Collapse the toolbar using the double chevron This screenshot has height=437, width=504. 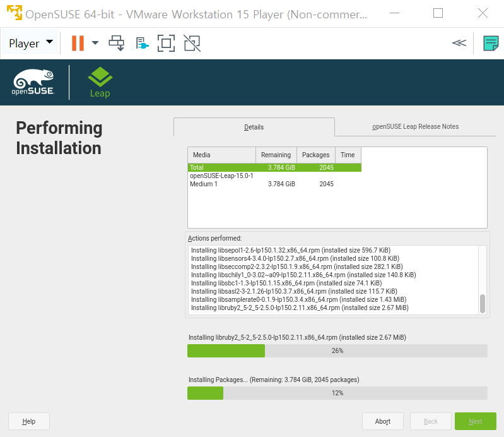(459, 43)
